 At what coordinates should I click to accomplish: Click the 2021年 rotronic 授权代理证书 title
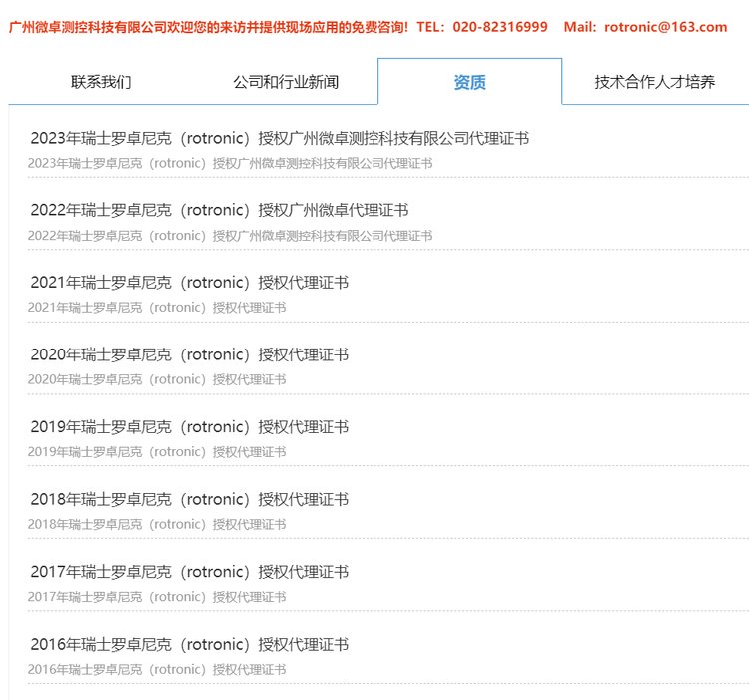[x=190, y=283]
